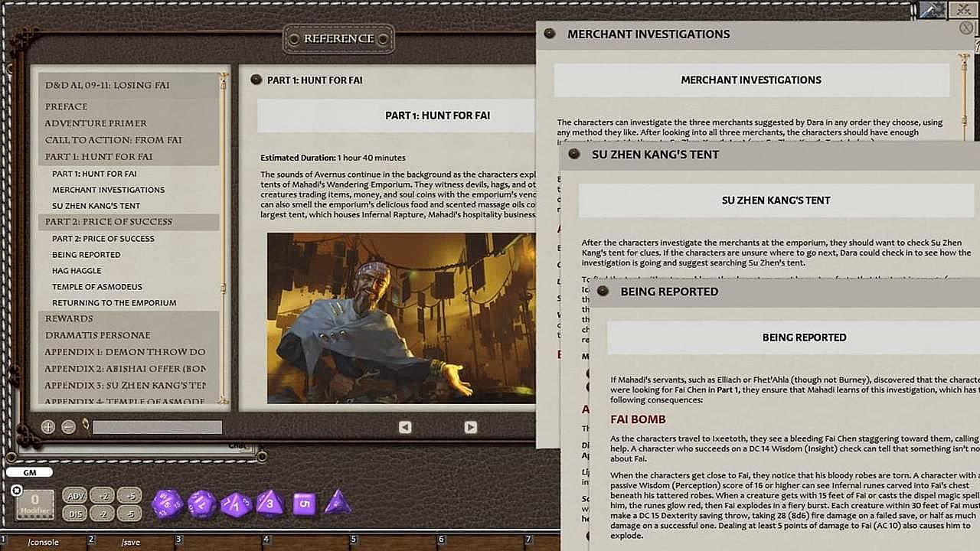Image resolution: width=980 pixels, height=551 pixels.
Task: Roll the purple d8 die
Action: tap(269, 504)
